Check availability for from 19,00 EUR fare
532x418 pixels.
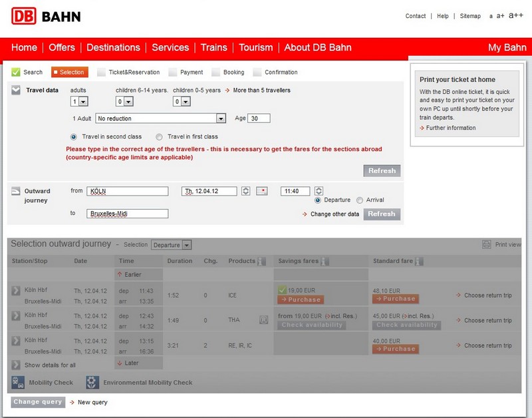(312, 325)
